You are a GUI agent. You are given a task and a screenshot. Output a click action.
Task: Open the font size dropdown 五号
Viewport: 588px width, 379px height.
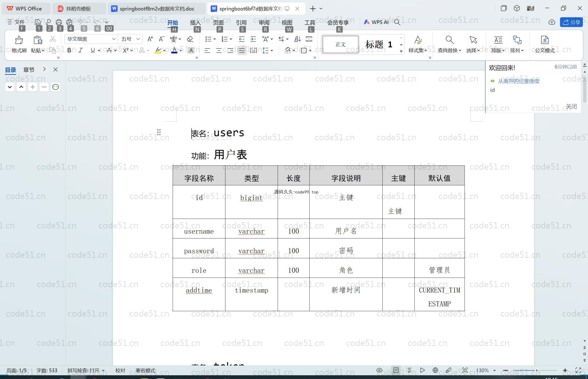pos(138,39)
